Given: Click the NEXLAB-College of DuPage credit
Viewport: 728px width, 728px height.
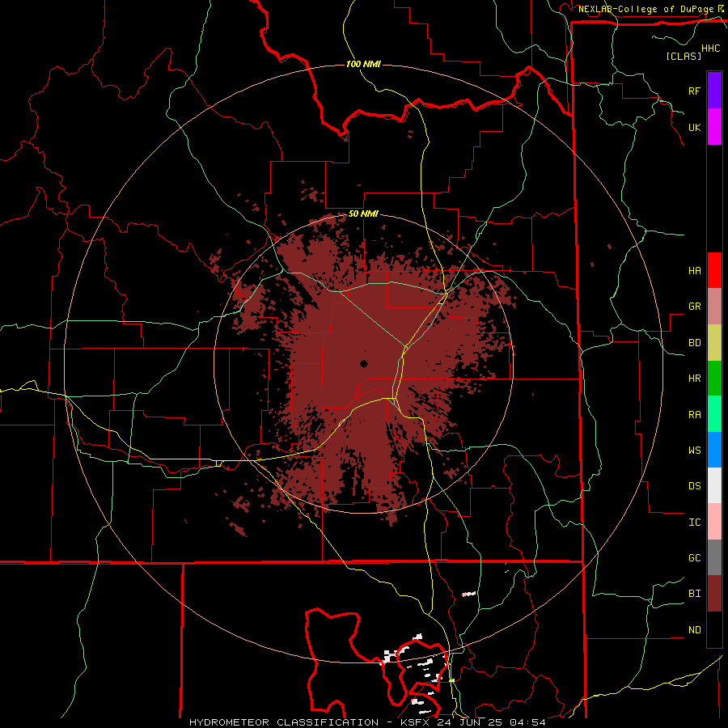Looking at the screenshot, I should [x=645, y=9].
